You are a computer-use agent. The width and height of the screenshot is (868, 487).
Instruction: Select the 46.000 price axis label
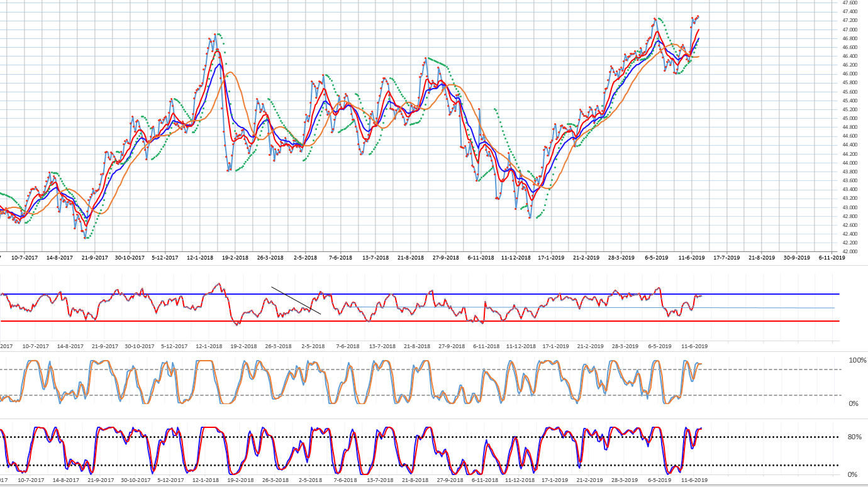tap(849, 74)
